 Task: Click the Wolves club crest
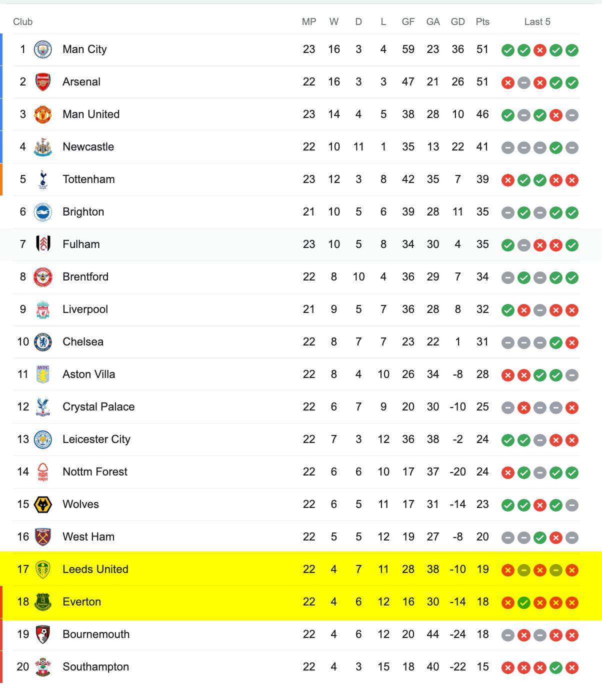(x=43, y=504)
